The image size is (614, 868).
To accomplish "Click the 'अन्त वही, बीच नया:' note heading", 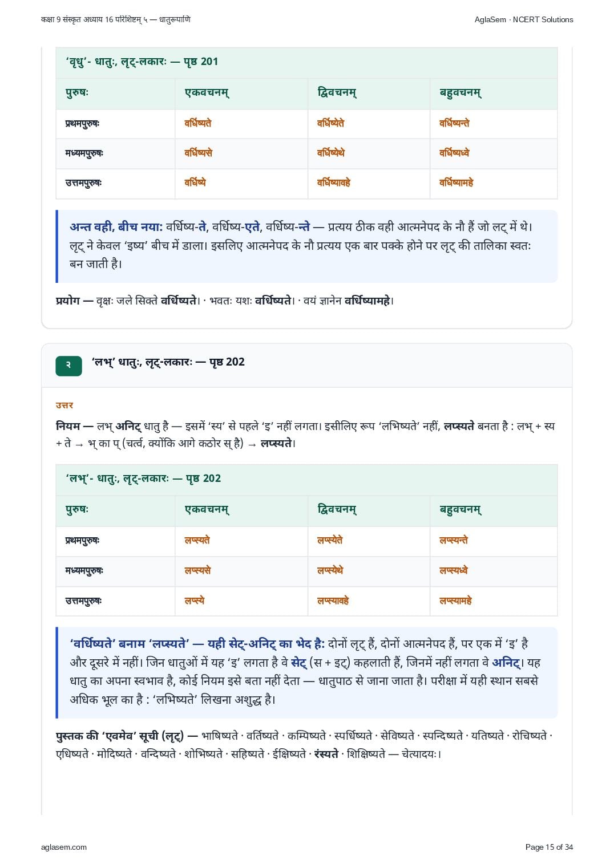I will coord(116,227).
